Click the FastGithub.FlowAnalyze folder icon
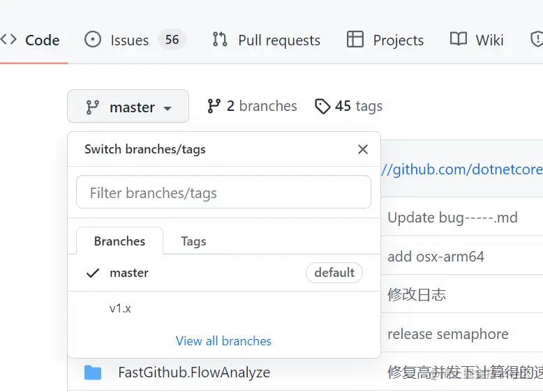Screen dimensions: 543x392 (x=93, y=372)
